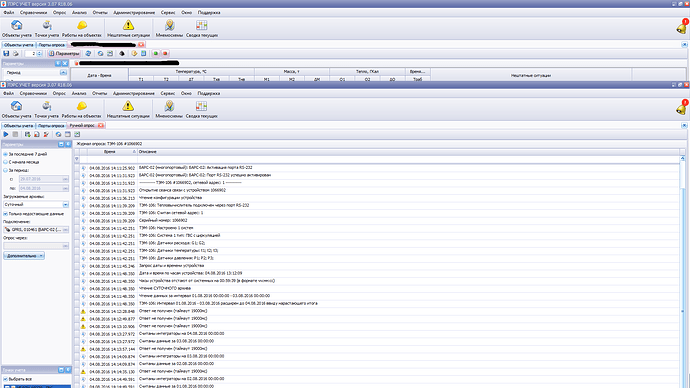Expand the Дополнительно dropdown button

click(24, 256)
